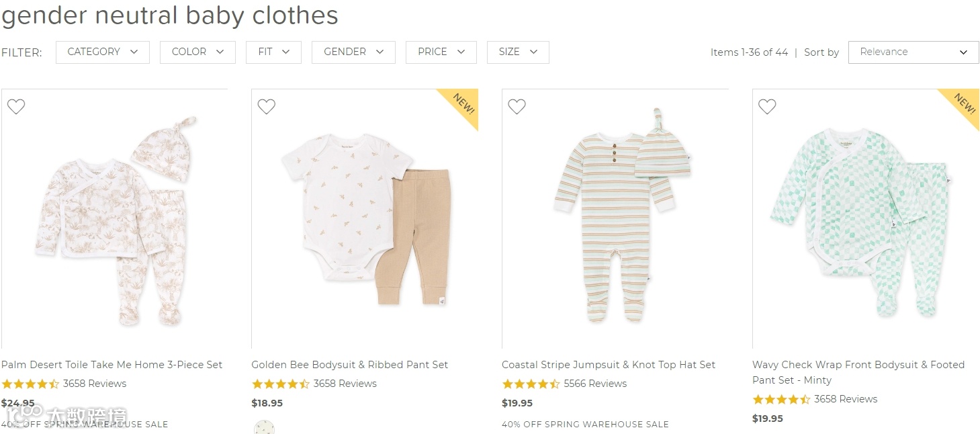The image size is (980, 434).
Task: Tap the heart on Wavy Check set
Action: (767, 106)
